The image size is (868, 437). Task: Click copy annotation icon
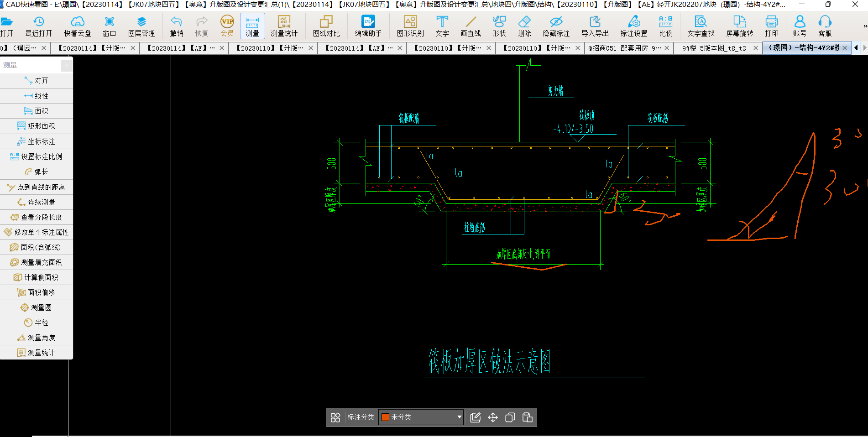click(510, 417)
